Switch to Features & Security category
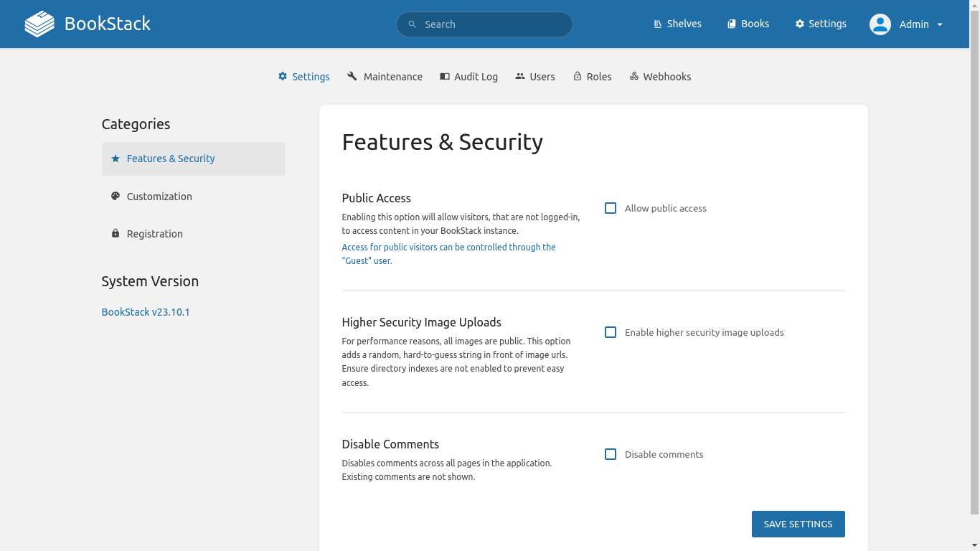Screen dimensions: 980x551 tap(171, 159)
